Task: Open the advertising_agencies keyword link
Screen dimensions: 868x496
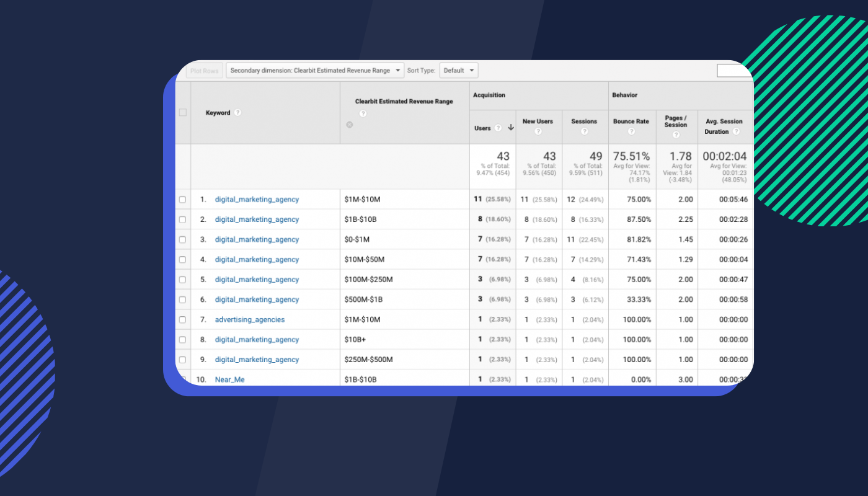Action: (250, 319)
